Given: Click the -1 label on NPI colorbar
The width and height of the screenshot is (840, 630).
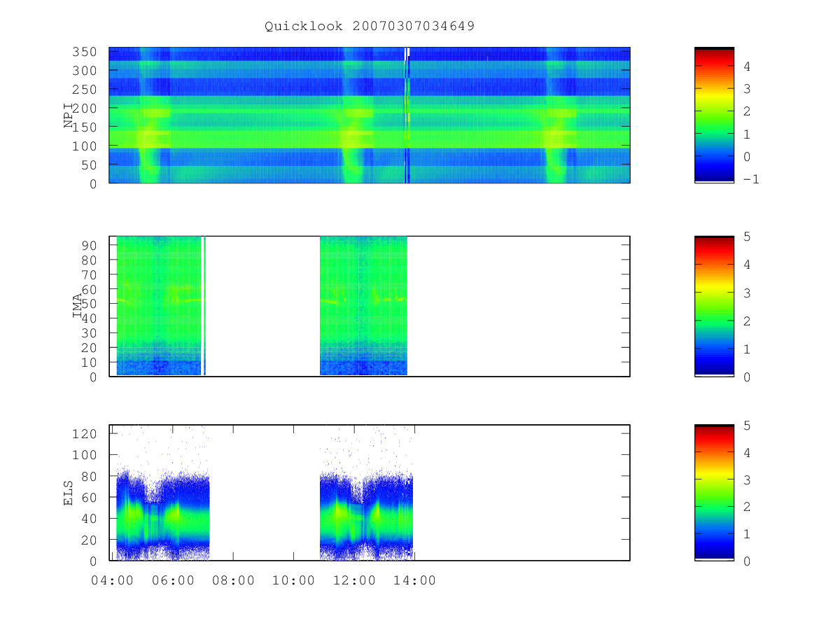Looking at the screenshot, I should 750,179.
